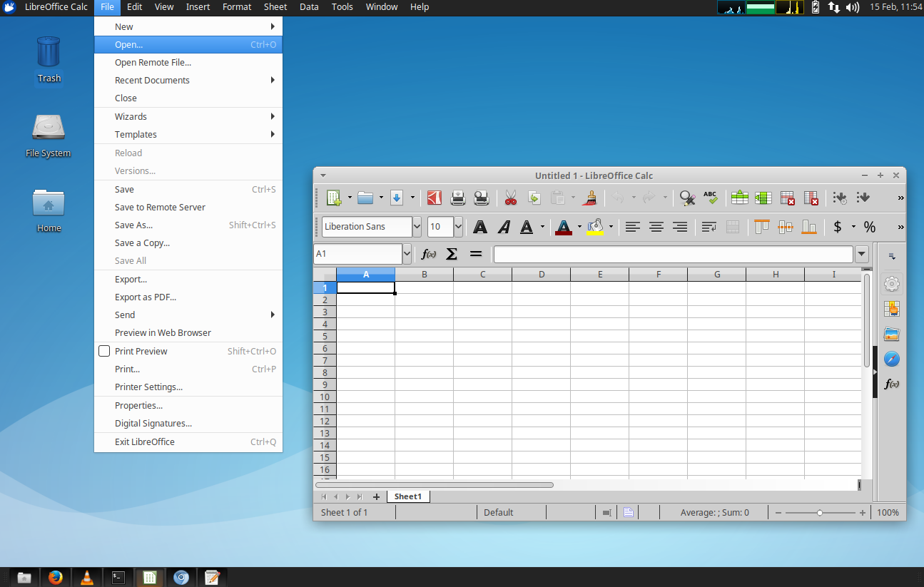924x587 pixels.
Task: Open the Highlighting Color dropdown arrow
Action: 611,227
